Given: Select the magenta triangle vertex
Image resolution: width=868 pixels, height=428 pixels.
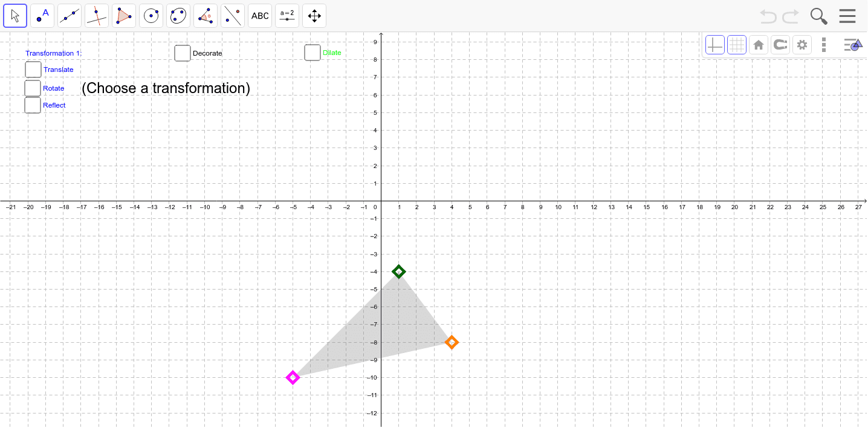Looking at the screenshot, I should coord(293,378).
